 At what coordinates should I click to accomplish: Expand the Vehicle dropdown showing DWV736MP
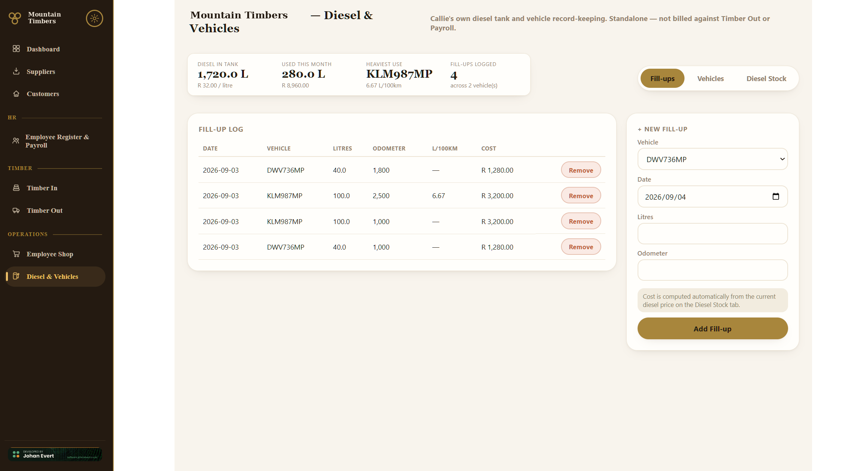click(712, 159)
